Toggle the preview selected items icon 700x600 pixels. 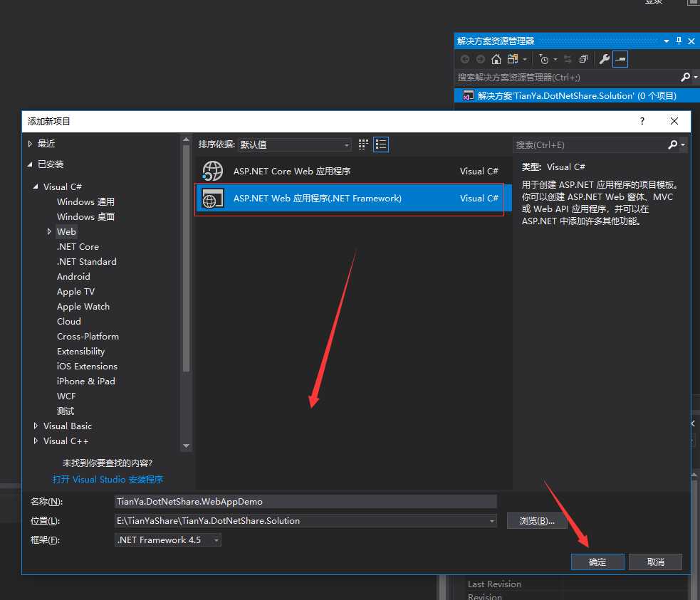(620, 59)
